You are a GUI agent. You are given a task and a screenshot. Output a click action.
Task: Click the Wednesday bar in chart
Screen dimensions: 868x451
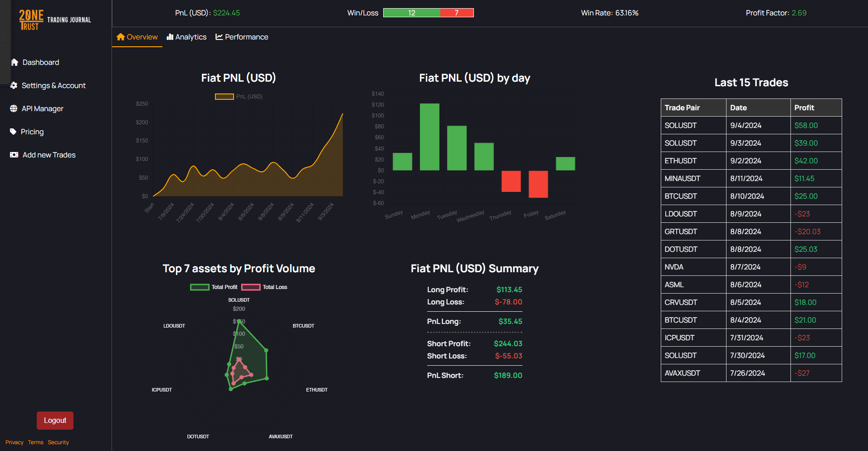[x=484, y=157]
